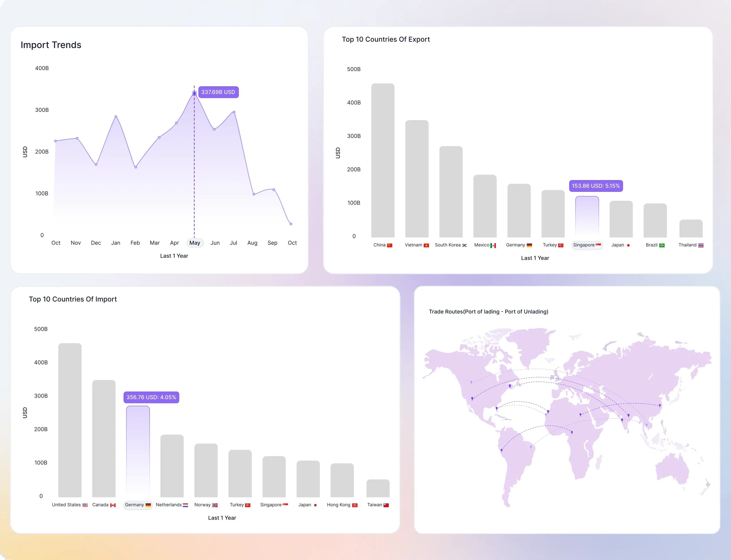Click the Norway flag icon

pyautogui.click(x=215, y=505)
